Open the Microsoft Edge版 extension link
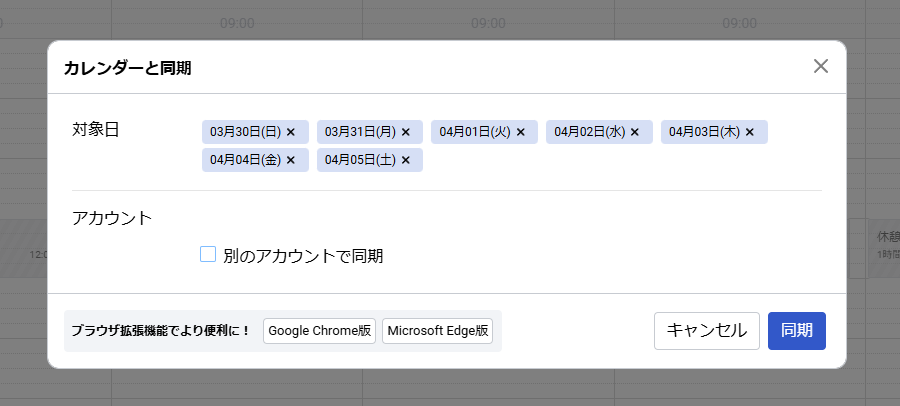 (438, 331)
